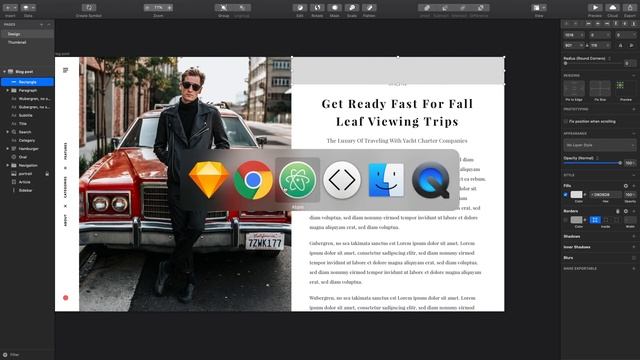640x360 pixels.
Task: Add a Make Exportable preset
Action: 634,269
